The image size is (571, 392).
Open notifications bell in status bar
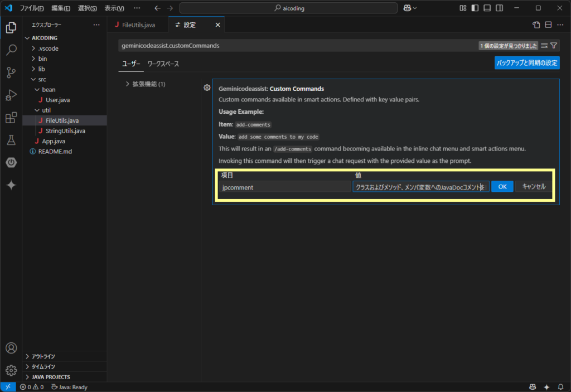[560, 387]
